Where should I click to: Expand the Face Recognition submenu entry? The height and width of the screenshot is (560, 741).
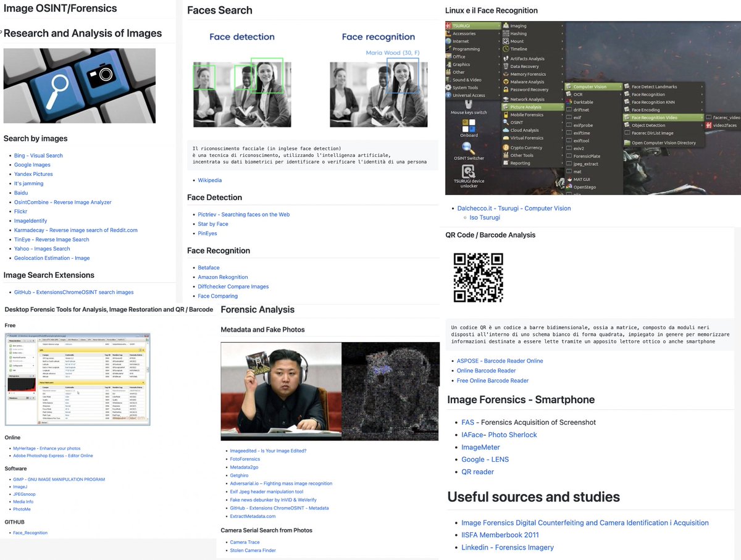[x=663, y=94]
